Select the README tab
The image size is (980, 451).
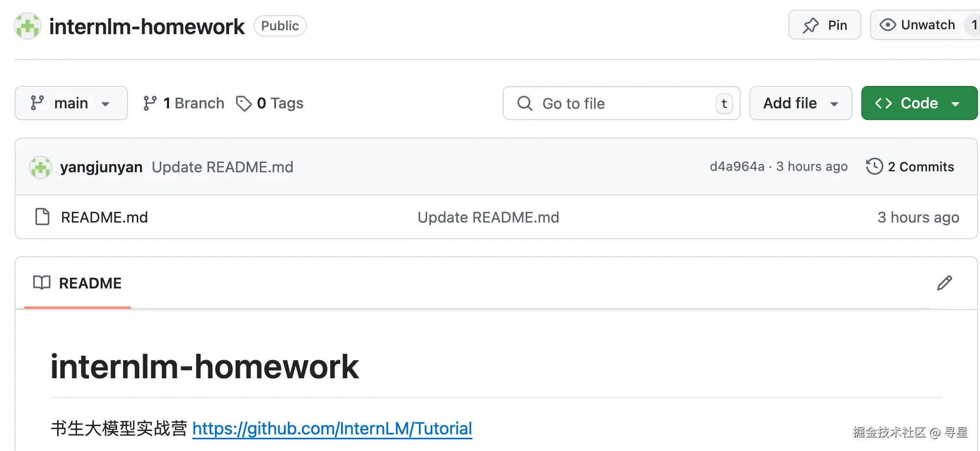click(x=78, y=283)
